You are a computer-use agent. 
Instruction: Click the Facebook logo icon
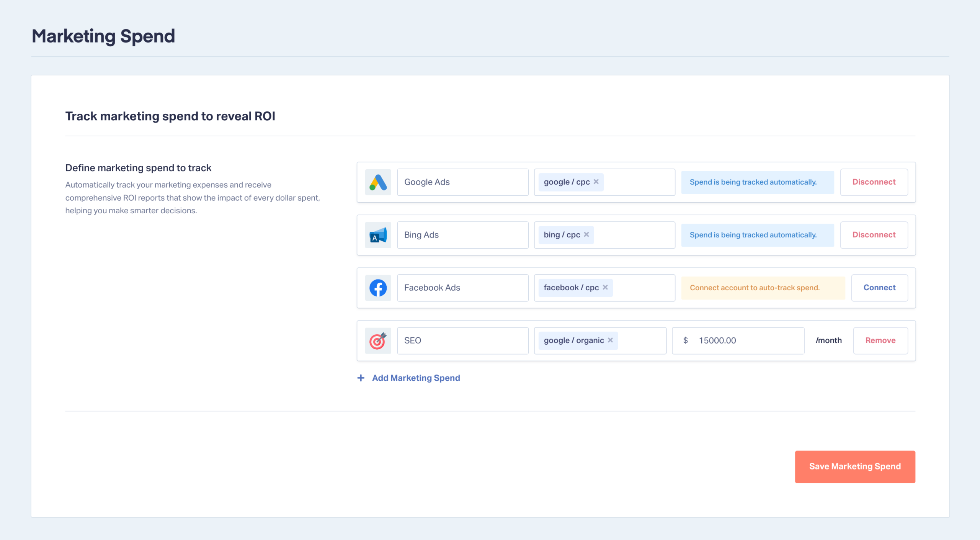coord(378,288)
